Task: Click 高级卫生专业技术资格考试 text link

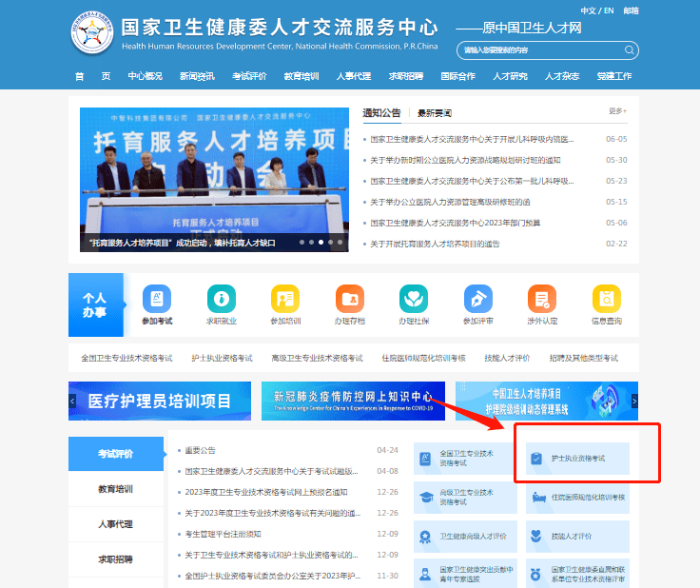Action: click(x=318, y=358)
